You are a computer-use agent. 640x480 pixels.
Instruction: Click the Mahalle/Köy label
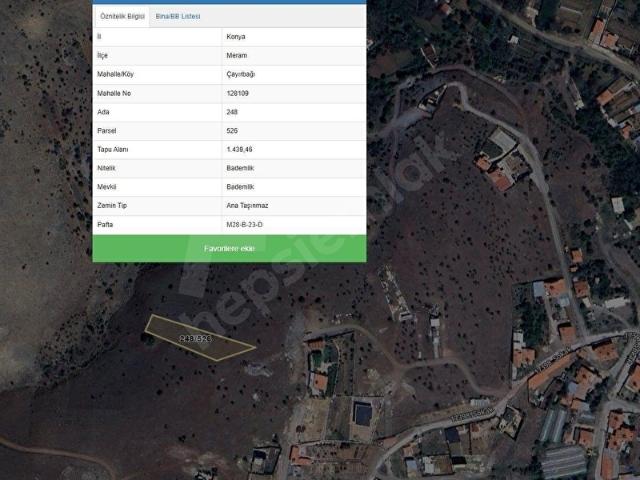click(x=116, y=74)
